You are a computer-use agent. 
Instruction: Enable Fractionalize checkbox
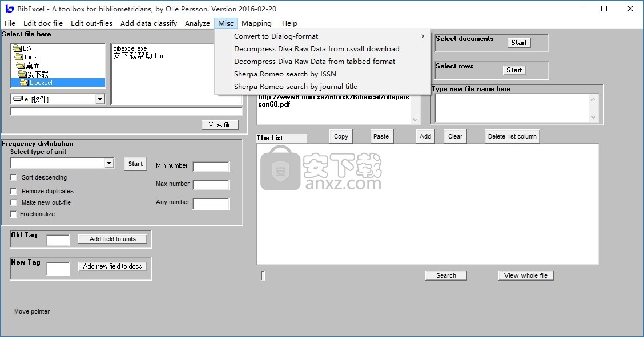tap(14, 214)
